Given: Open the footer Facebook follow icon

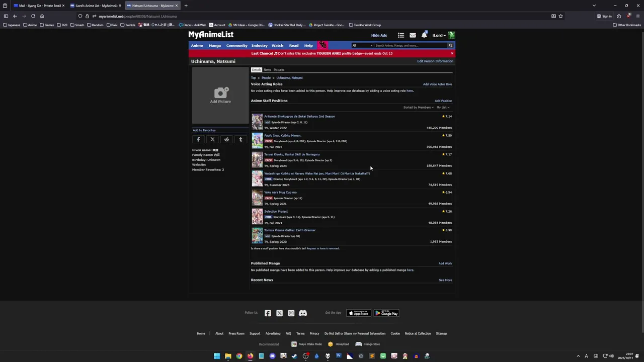Looking at the screenshot, I should (x=268, y=313).
